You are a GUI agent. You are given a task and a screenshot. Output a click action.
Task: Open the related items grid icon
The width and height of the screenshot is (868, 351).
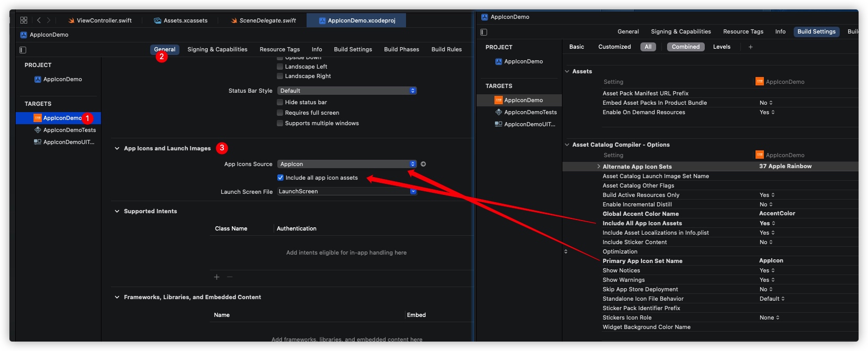pyautogui.click(x=24, y=20)
